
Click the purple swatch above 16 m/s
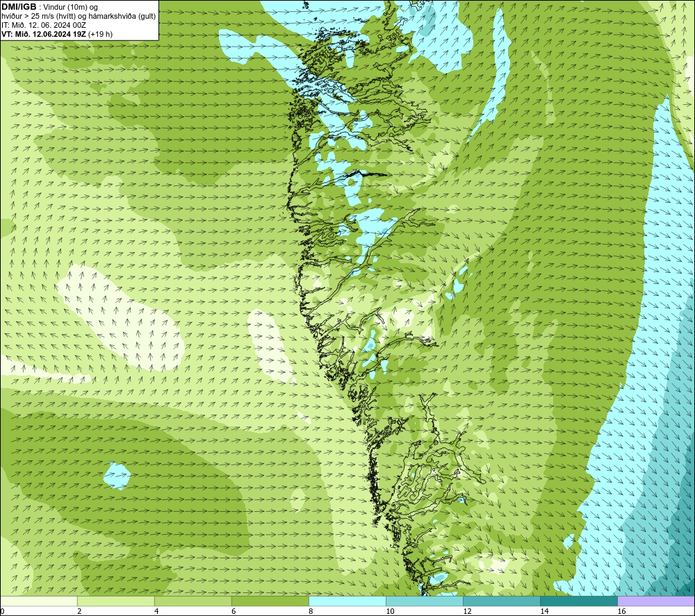[x=656, y=601]
